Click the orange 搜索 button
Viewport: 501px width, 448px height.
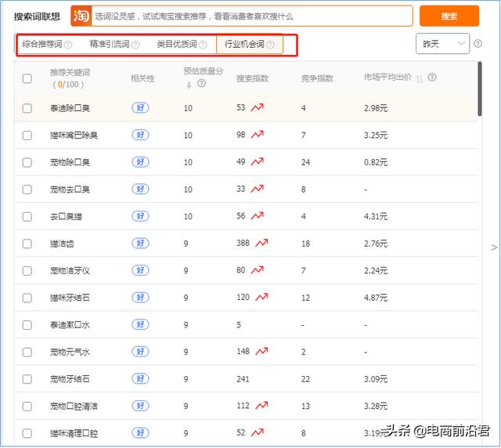(449, 16)
